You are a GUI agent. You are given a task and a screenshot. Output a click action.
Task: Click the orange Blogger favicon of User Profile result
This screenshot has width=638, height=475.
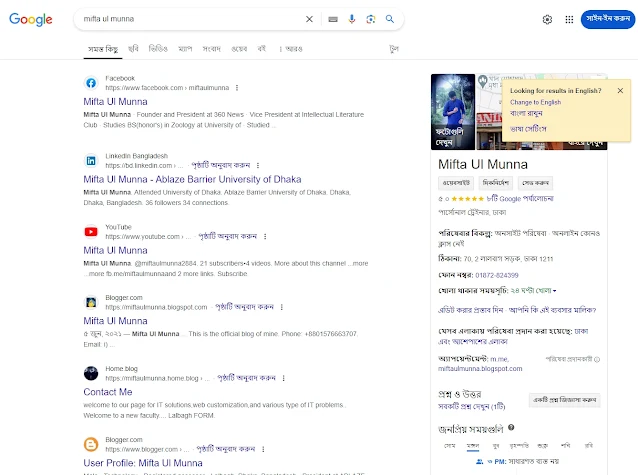(91, 444)
